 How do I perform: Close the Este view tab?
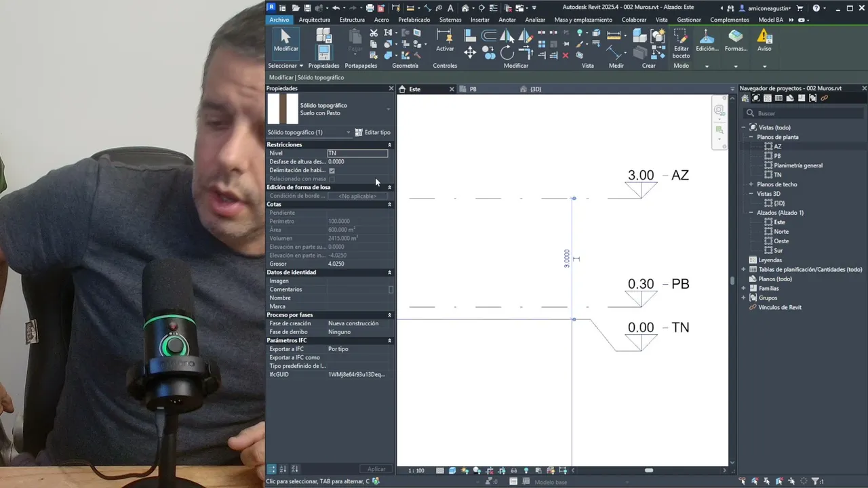(x=452, y=89)
